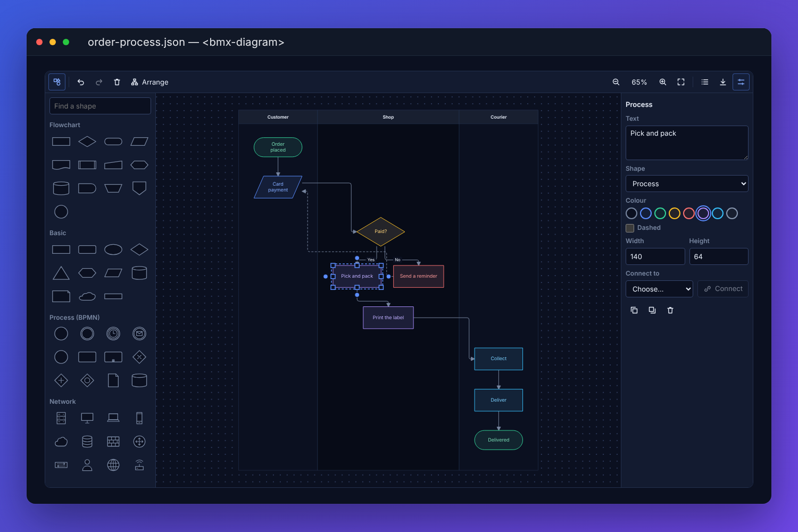798x532 pixels.
Task: Open the Connect to Choose... dropdown
Action: [x=659, y=289]
